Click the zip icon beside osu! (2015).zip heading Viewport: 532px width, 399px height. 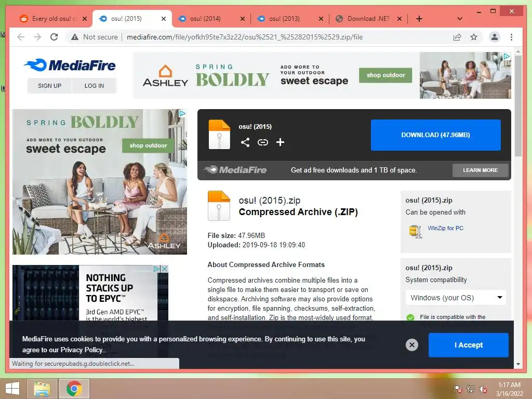click(x=219, y=206)
